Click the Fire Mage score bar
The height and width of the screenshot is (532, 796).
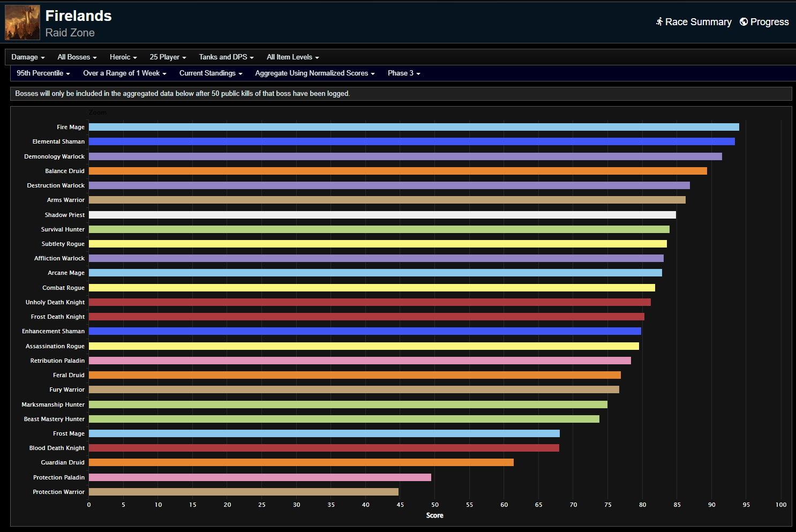pos(414,127)
